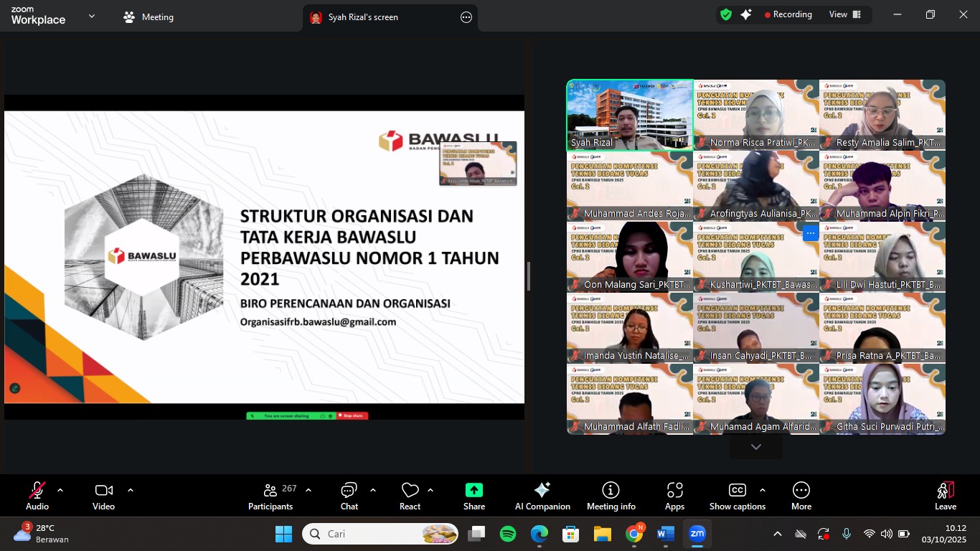Expand the Zoom Workplace dropdown arrow
Image resolution: width=980 pixels, height=551 pixels.
[x=92, y=16]
